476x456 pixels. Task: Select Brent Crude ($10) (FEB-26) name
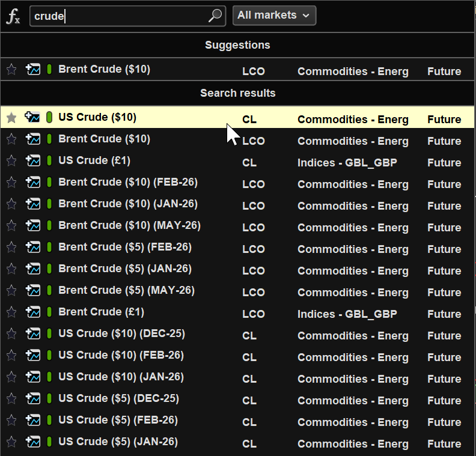128,182
